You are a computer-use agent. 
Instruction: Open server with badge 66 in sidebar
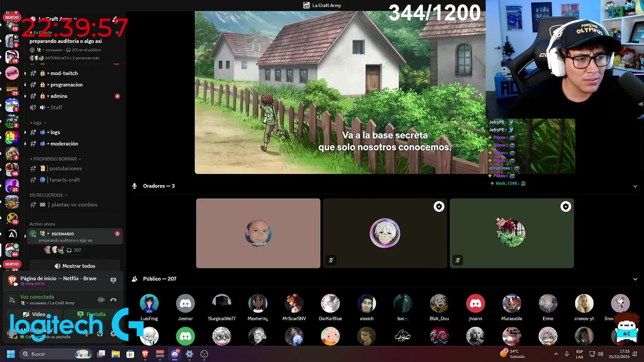point(12,250)
